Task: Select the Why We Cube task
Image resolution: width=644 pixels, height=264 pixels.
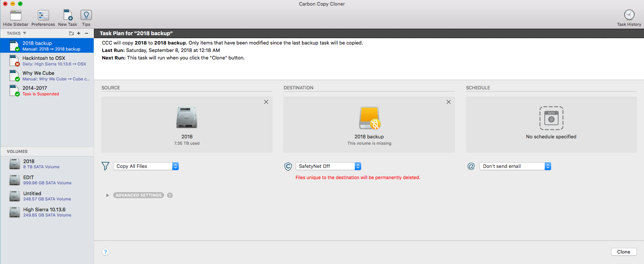Action: 47,76
